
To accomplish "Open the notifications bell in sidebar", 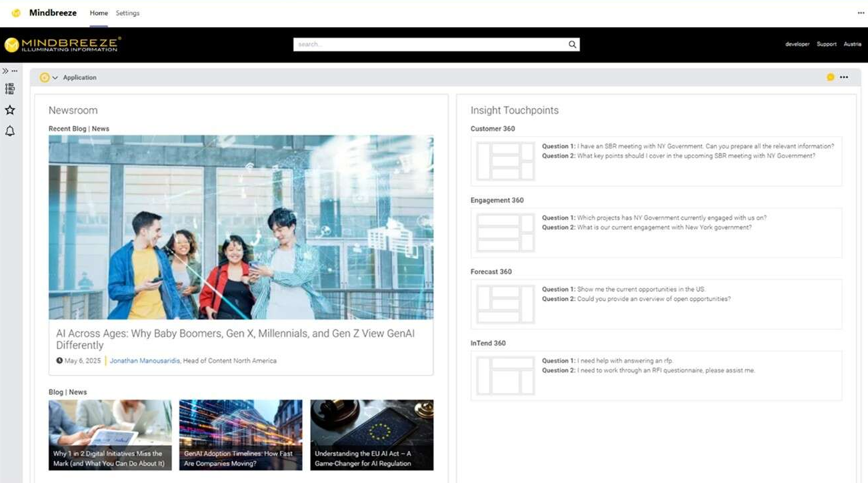I will pyautogui.click(x=10, y=131).
